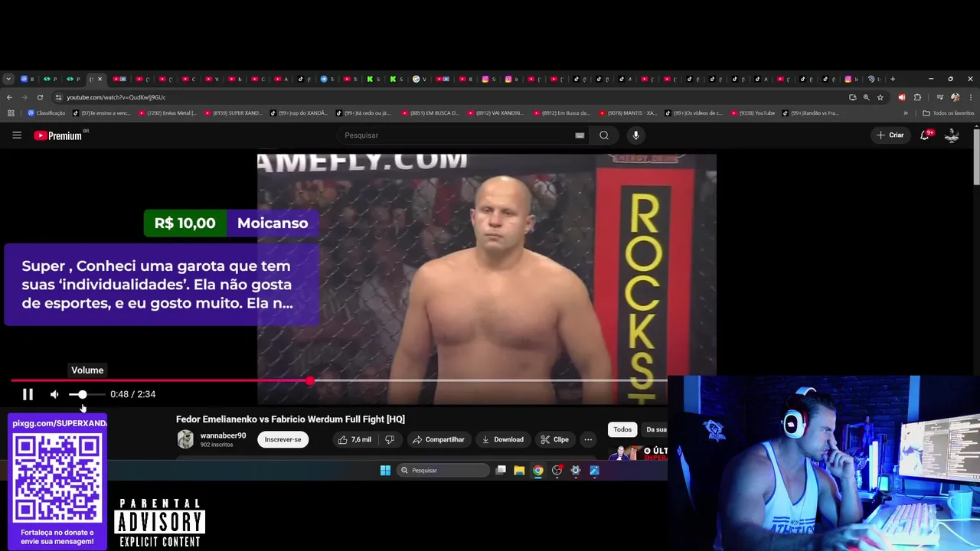980x551 pixels.
Task: Open wannabeer90 channel avatar
Action: click(x=185, y=439)
